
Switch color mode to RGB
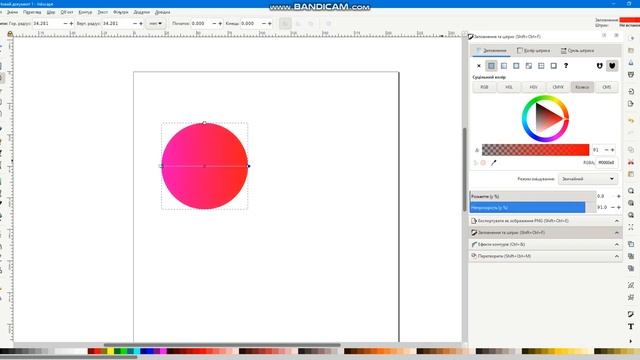[x=484, y=87]
